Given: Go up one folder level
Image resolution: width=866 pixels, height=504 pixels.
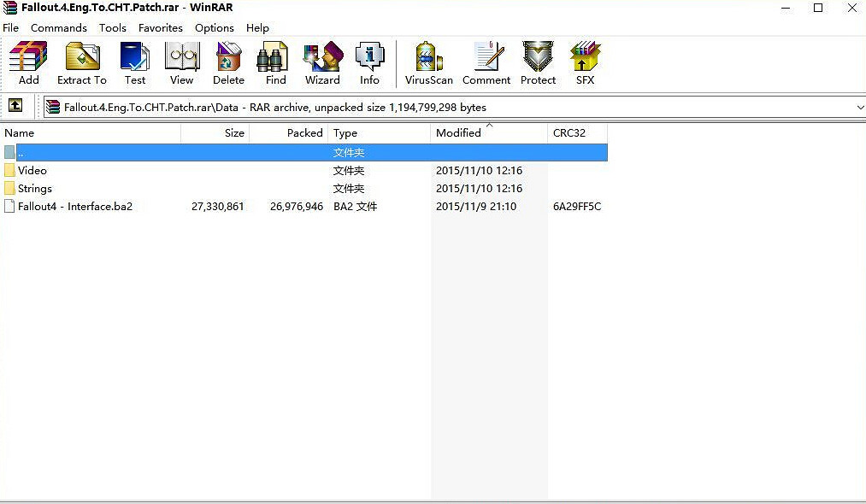Looking at the screenshot, I should click(x=15, y=106).
